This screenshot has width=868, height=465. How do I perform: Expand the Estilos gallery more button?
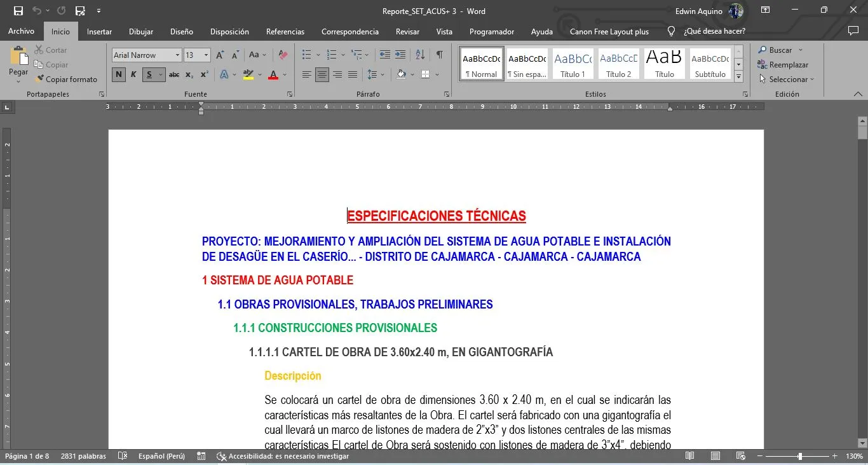point(738,77)
